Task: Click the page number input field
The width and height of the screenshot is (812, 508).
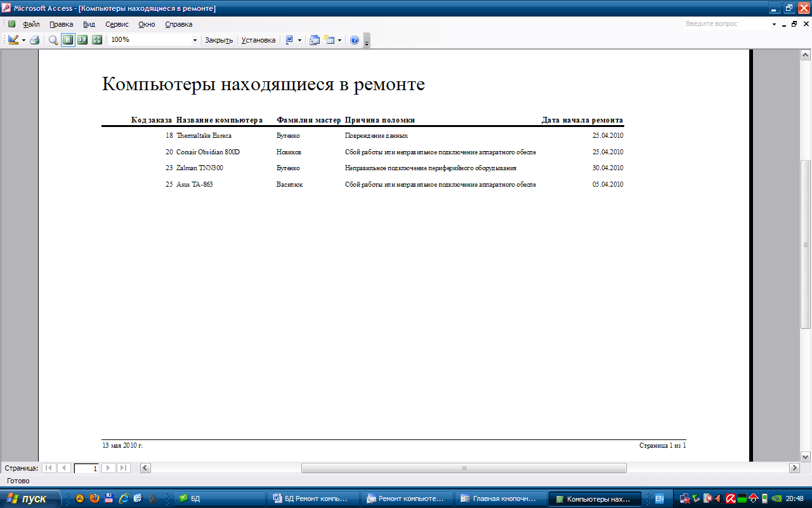Action: (x=87, y=469)
